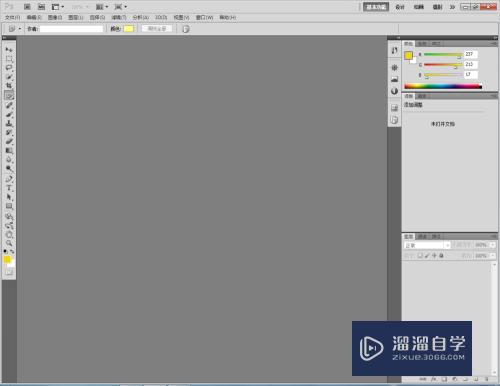
Task: Select the Crop tool
Action: (9, 86)
